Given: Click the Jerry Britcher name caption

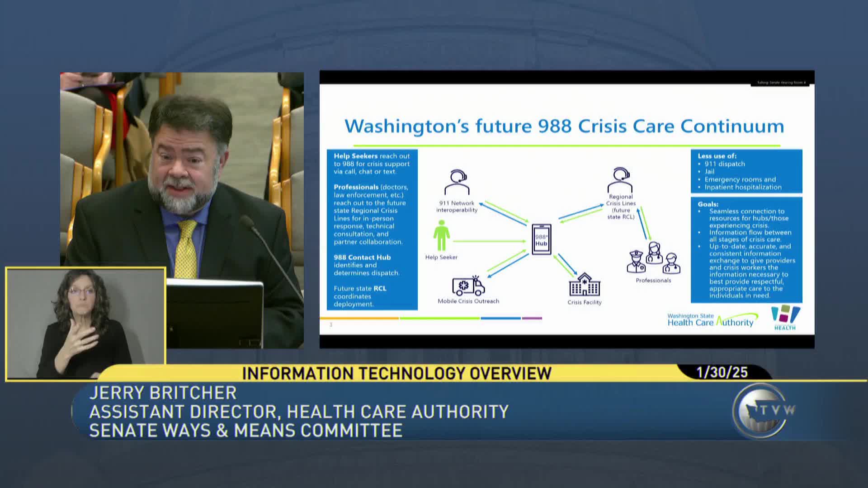Looking at the screenshot, I should coord(163,393).
